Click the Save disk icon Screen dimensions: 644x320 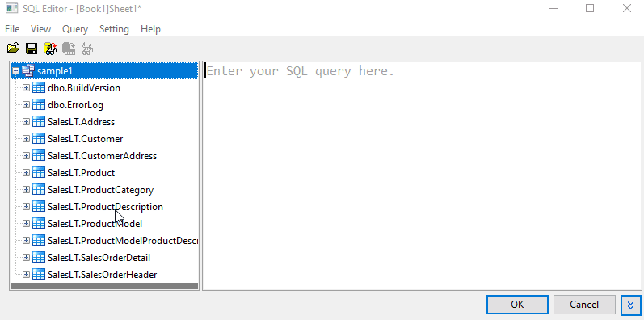tap(32, 48)
